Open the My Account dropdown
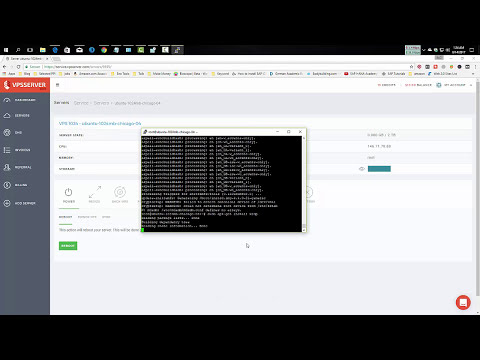Viewport: 480px width, 360px height. coord(455,85)
